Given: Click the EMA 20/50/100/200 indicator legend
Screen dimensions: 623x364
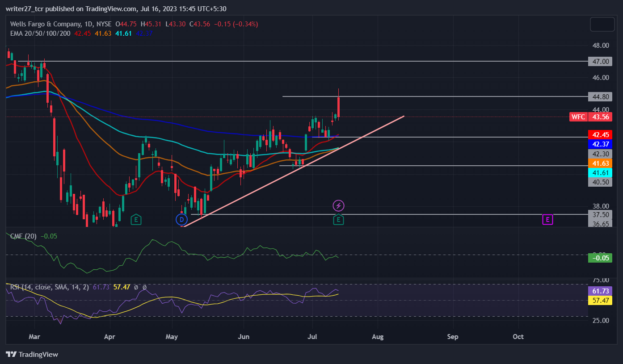Looking at the screenshot, I should tap(40, 33).
